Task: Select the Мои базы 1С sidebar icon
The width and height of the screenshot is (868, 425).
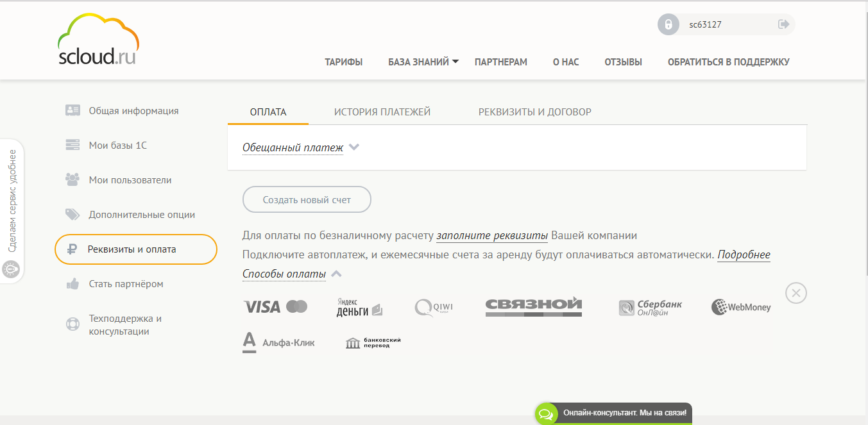Action: tap(72, 145)
